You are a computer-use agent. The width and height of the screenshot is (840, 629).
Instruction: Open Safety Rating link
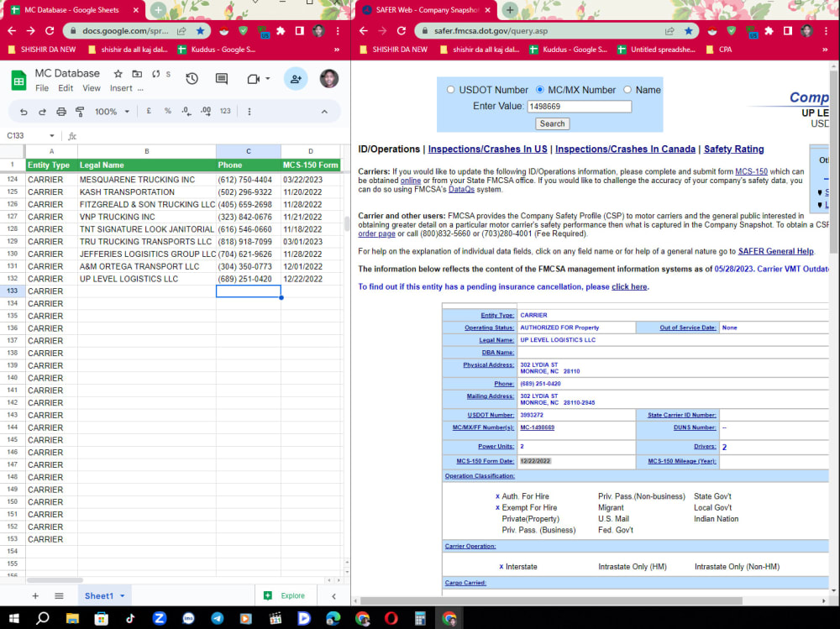[x=733, y=149]
